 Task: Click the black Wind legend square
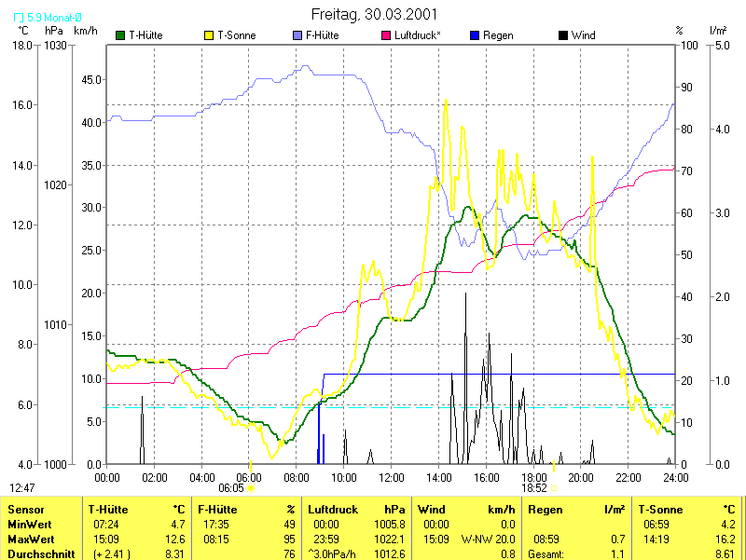tap(562, 35)
